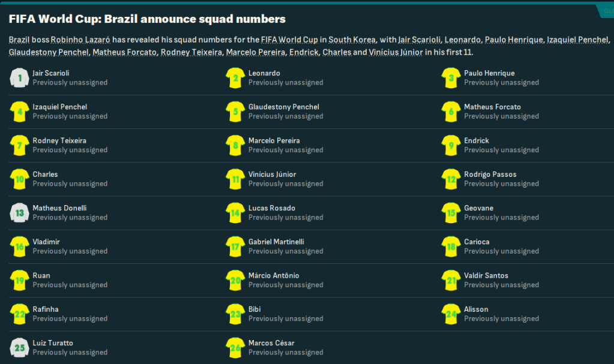Click the teal tab in the top right corner
This screenshot has width=614, height=364.
point(606,11)
